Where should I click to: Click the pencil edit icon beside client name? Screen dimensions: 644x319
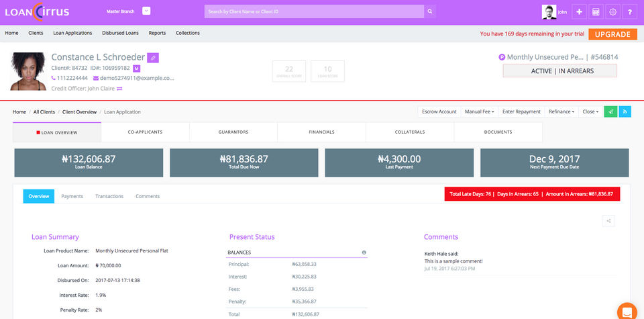(153, 58)
